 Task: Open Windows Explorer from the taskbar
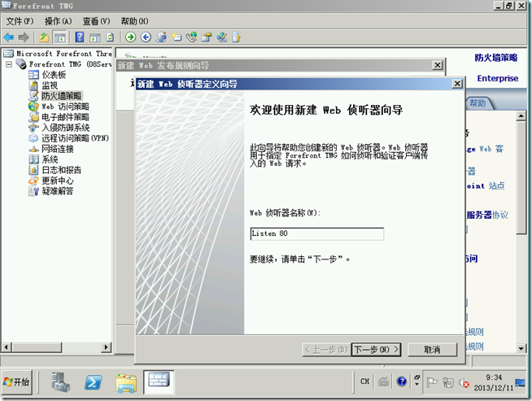tap(126, 382)
